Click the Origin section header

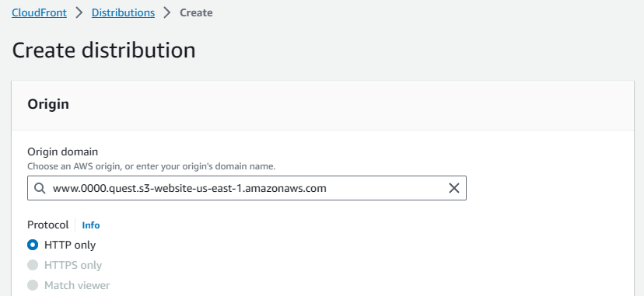(x=48, y=104)
